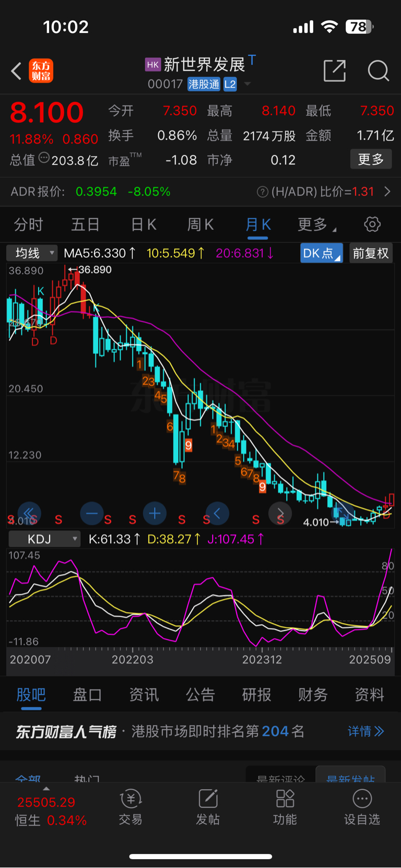This screenshot has height=868, width=401.
Task: Tap the 20:6.831 moving average value
Action: pos(245,253)
